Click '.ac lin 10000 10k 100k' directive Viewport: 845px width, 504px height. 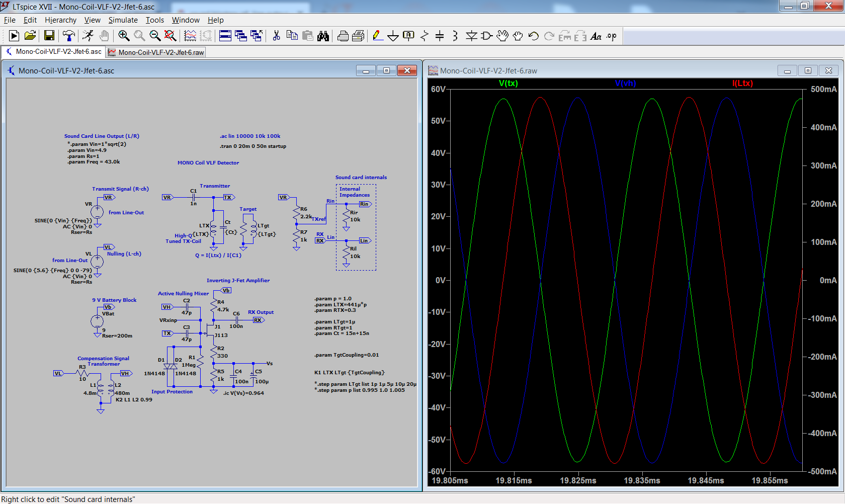click(250, 136)
